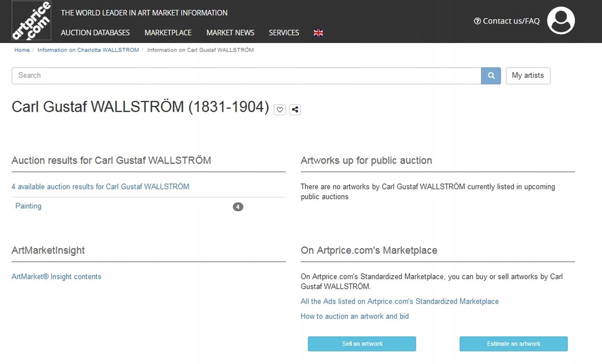Click into the Search input field

[246, 76]
